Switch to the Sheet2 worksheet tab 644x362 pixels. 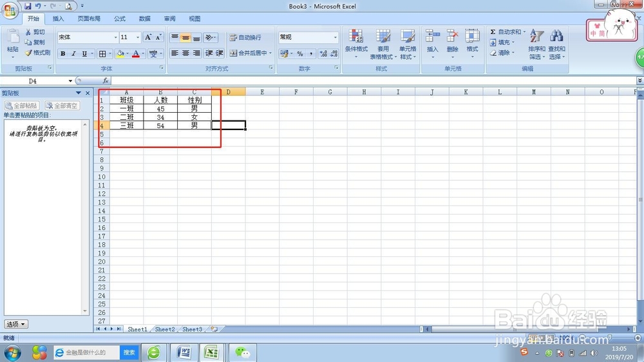[165, 329]
